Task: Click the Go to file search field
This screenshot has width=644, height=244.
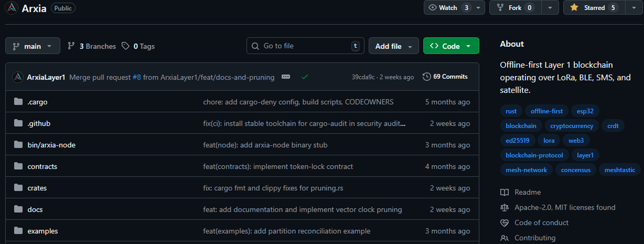Action: tap(305, 46)
